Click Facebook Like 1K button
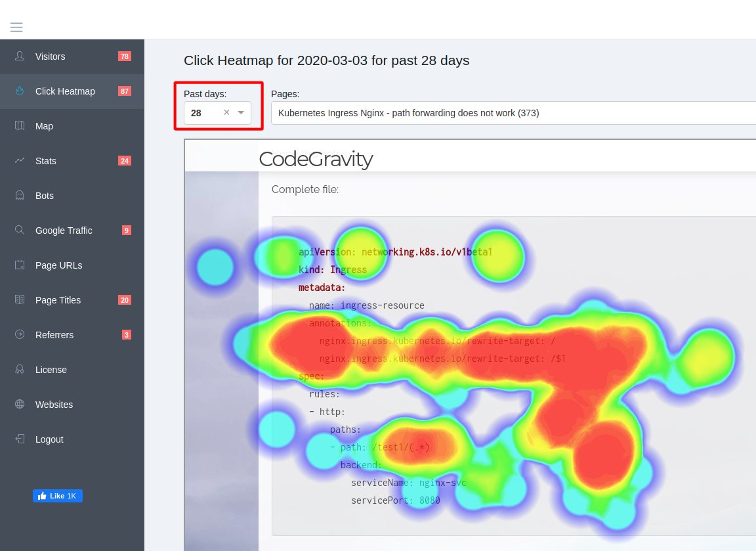This screenshot has width=756, height=551. click(x=57, y=496)
